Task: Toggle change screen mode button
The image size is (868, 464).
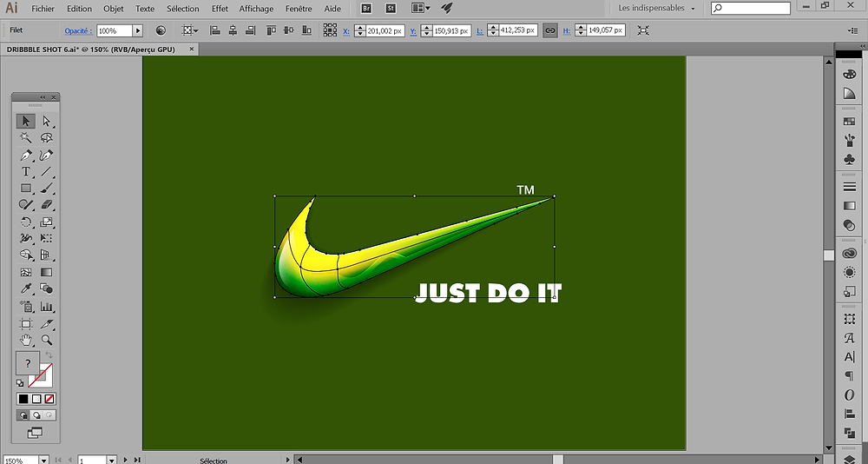Action: coord(36,432)
